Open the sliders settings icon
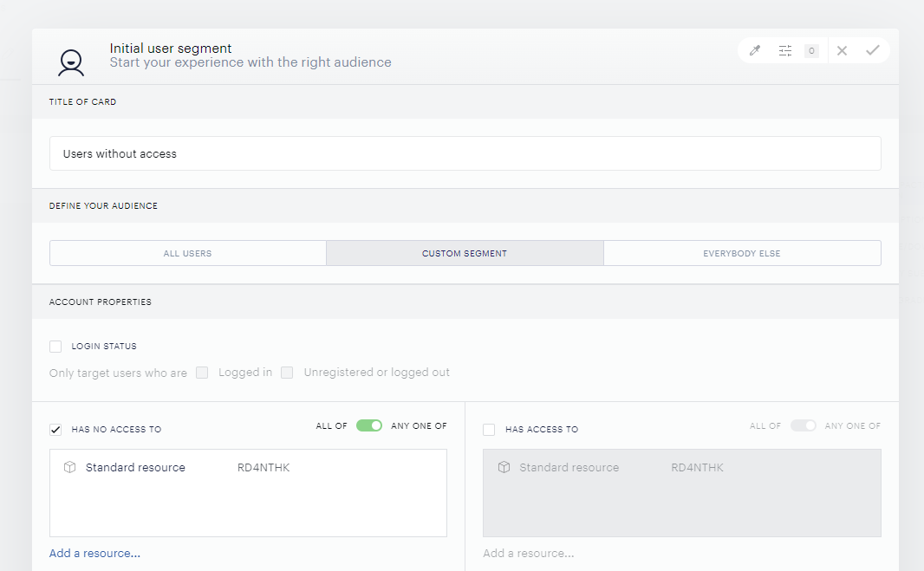This screenshot has height=571, width=924. click(785, 50)
